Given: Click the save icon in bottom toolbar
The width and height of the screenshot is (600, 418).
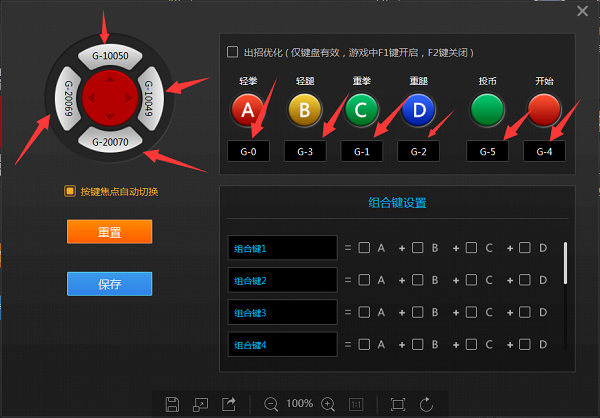Looking at the screenshot, I should [172, 403].
